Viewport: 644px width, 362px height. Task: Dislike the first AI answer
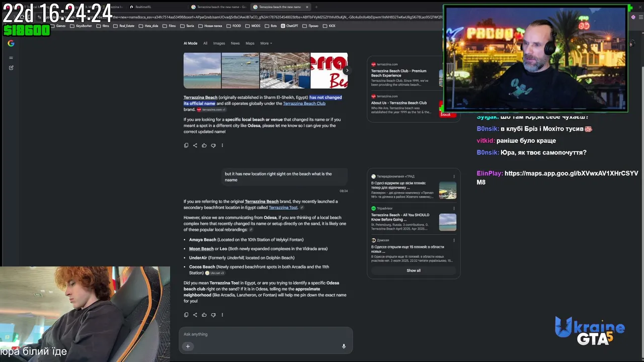click(213, 145)
